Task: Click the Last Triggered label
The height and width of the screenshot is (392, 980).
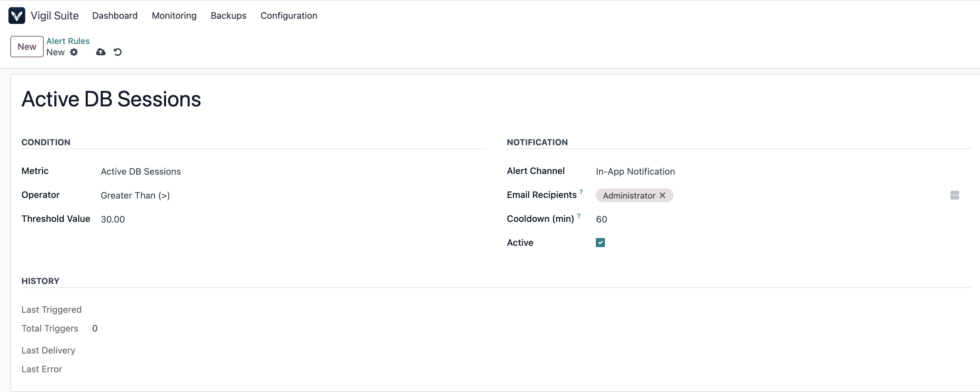Action: (51, 310)
